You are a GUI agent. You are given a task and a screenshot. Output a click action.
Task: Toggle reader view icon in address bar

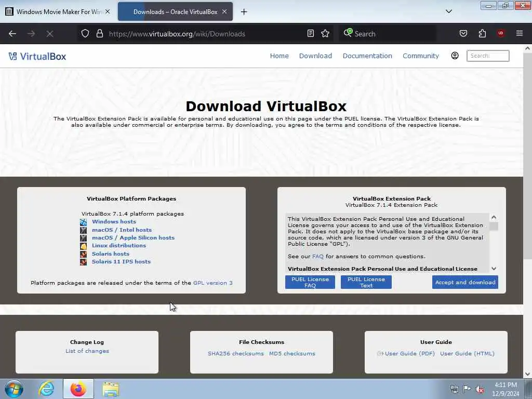coord(311,33)
